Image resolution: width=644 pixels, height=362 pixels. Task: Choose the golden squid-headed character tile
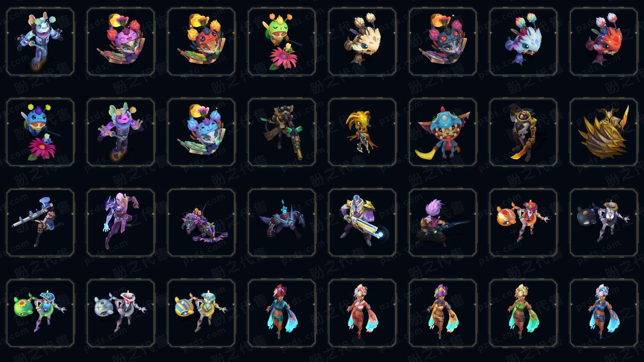362,132
